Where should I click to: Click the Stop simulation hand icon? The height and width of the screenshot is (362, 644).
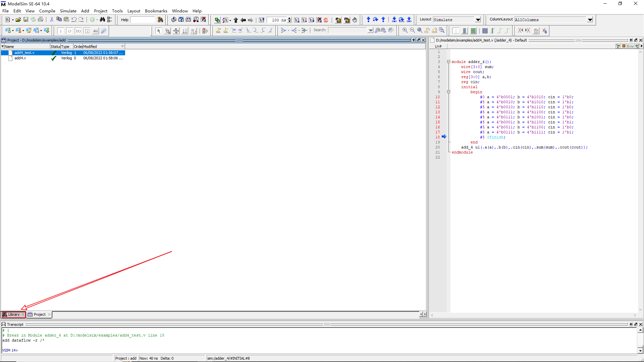(x=355, y=20)
